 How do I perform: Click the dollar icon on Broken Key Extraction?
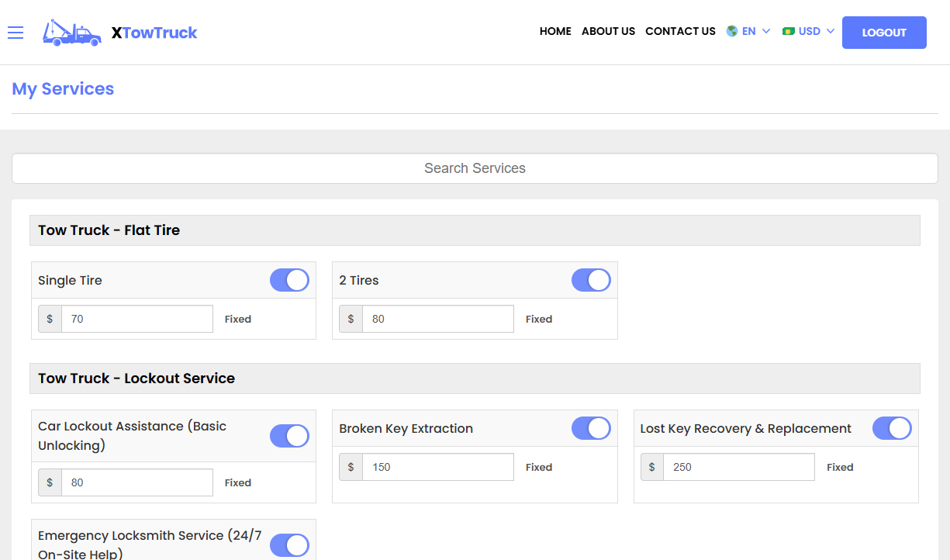tap(351, 466)
